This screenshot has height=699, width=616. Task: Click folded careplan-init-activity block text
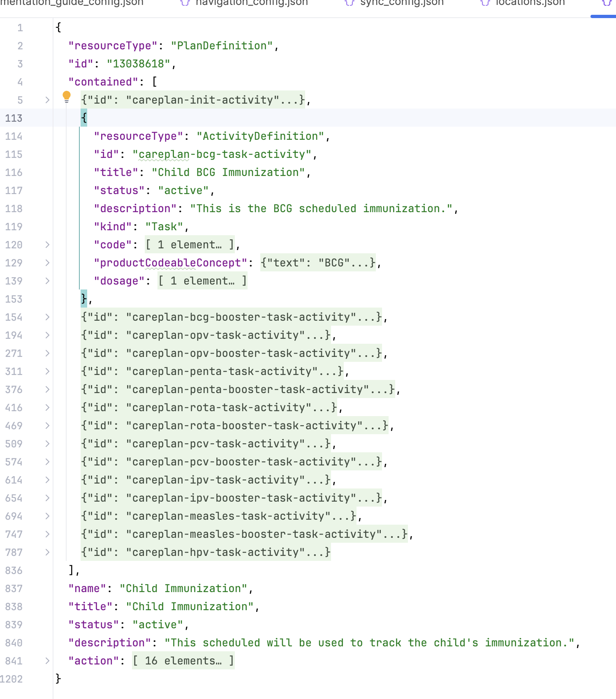click(193, 100)
